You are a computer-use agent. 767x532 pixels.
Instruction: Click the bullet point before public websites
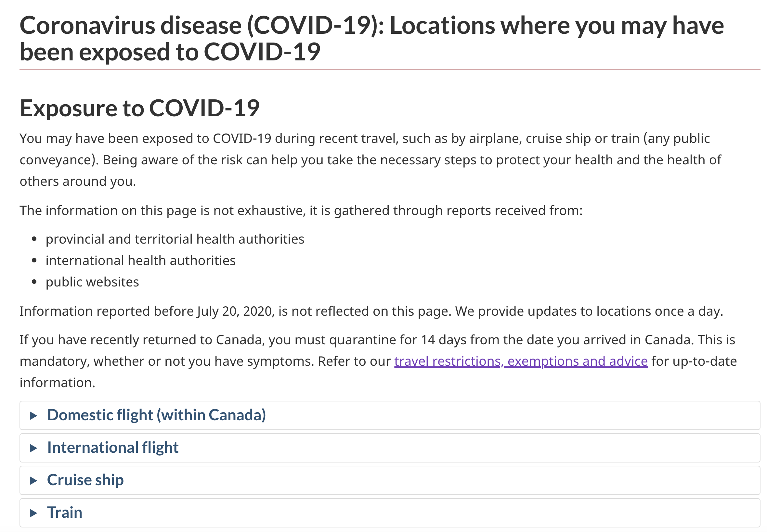34,282
